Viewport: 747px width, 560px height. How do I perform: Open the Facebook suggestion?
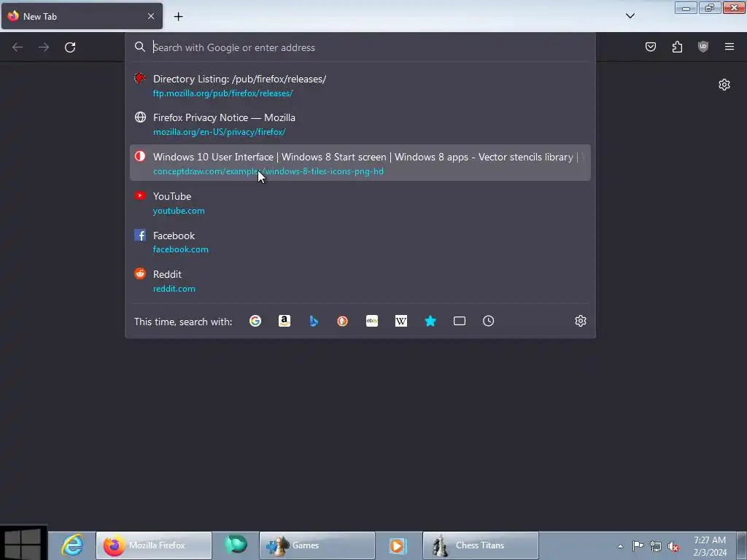[x=360, y=242]
